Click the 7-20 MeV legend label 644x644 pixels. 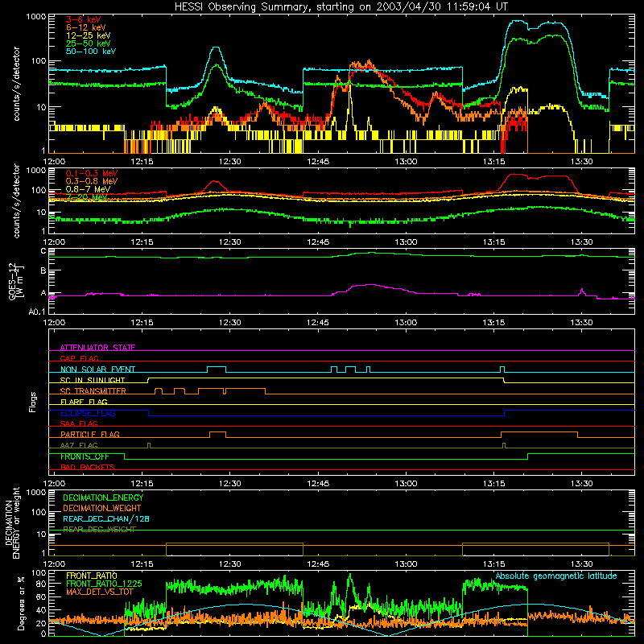coord(87,197)
